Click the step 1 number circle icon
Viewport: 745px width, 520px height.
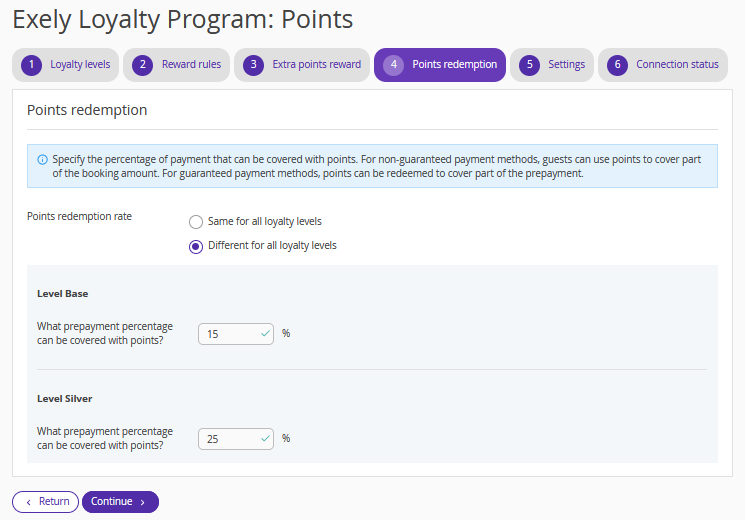point(31,65)
